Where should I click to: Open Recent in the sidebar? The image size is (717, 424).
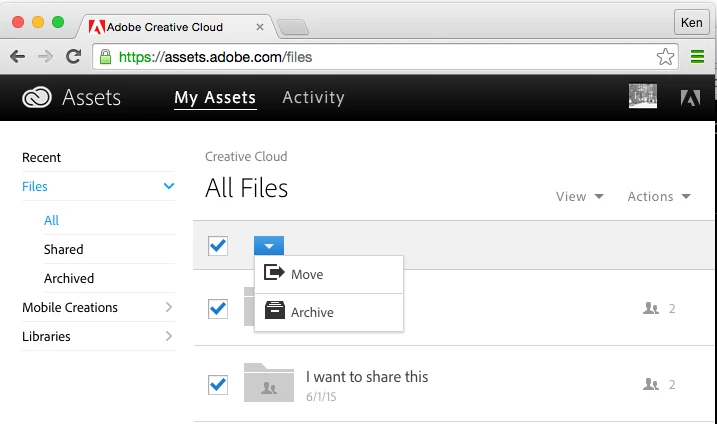tap(41, 157)
